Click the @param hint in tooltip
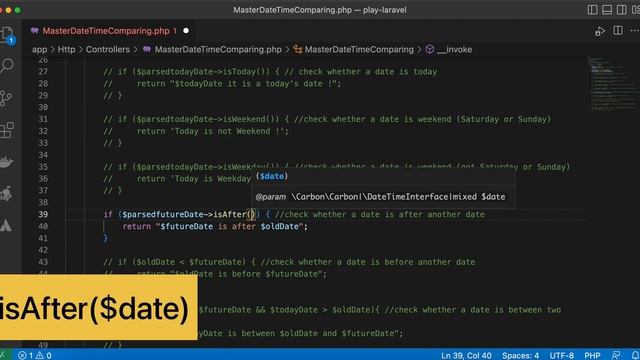This screenshot has height=360, width=640. coord(270,197)
